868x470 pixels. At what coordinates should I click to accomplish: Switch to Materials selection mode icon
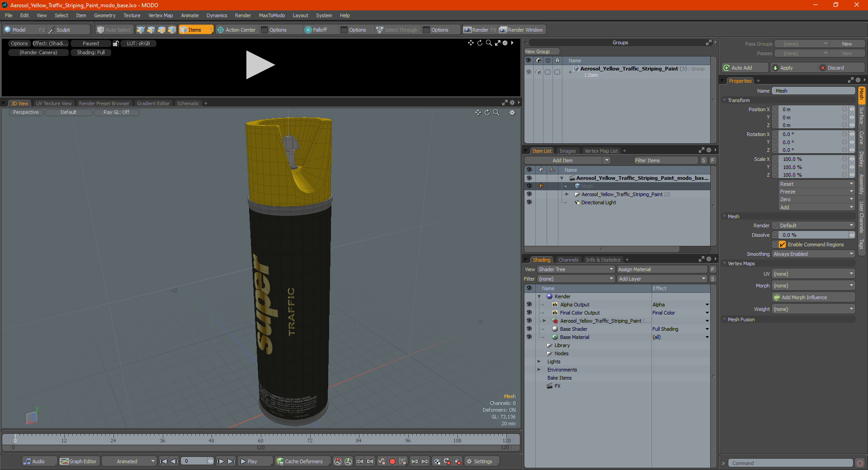[172, 30]
